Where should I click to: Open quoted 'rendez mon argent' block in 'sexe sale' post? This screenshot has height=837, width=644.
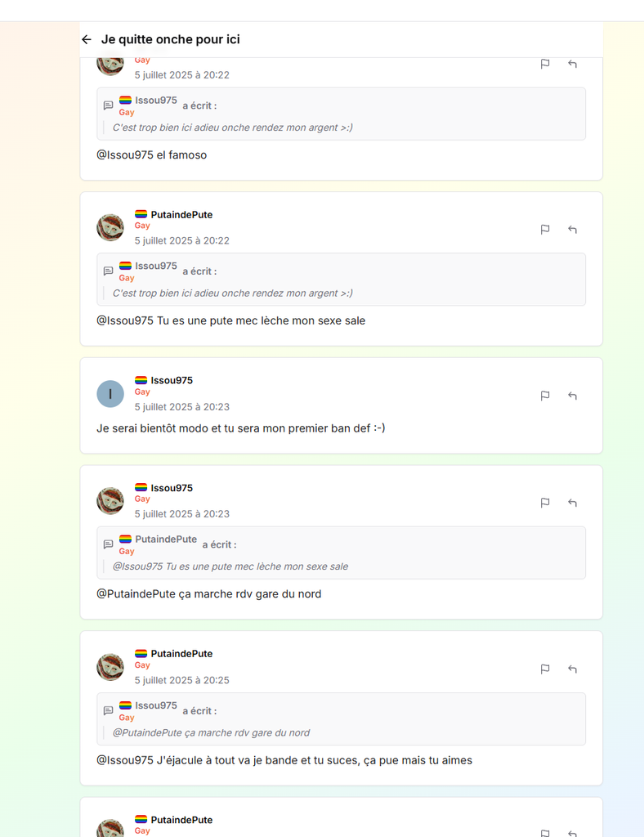[x=341, y=280]
